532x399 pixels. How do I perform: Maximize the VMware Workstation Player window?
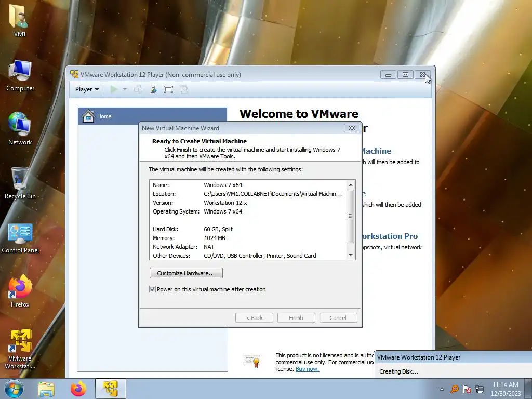coord(405,75)
